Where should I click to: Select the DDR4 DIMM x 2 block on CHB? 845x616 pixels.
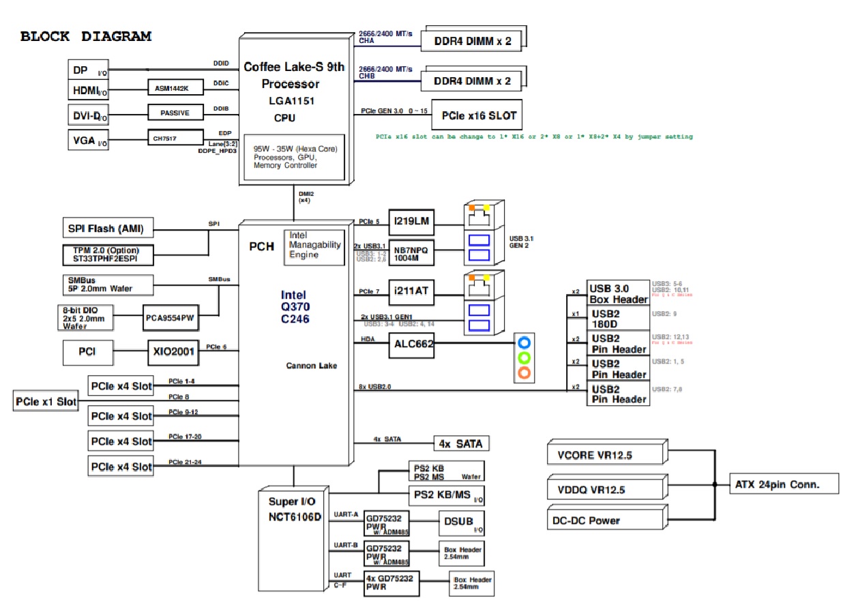pos(472,80)
